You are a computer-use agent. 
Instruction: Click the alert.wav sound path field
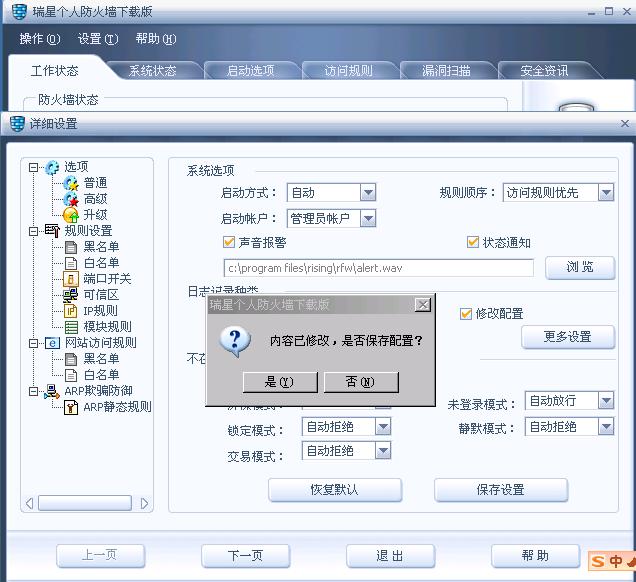[378, 268]
